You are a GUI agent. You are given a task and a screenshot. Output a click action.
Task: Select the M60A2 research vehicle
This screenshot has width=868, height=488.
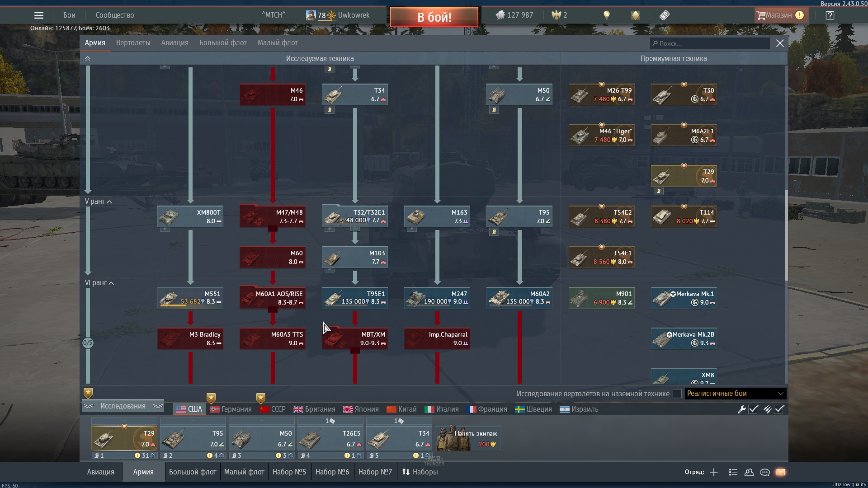[519, 298]
